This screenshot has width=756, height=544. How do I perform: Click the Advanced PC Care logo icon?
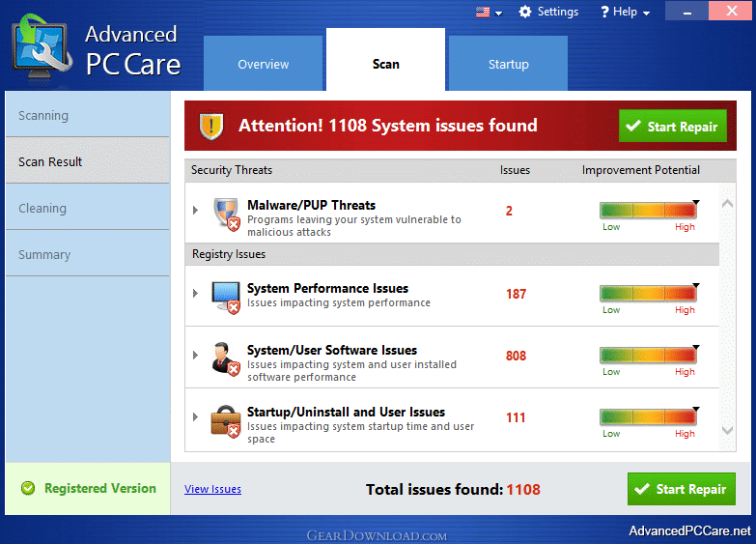pyautogui.click(x=42, y=47)
